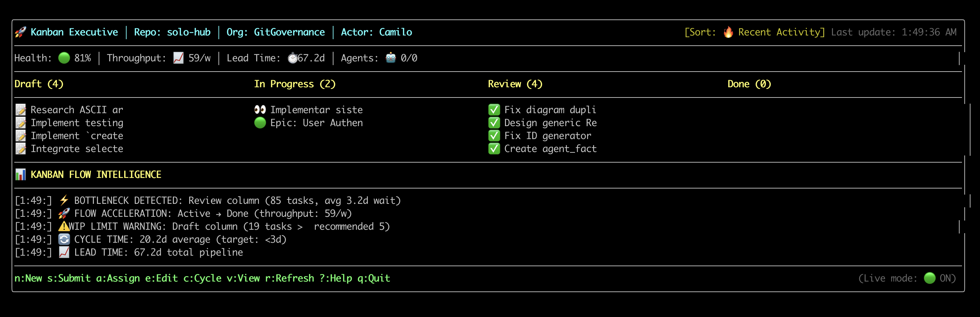This screenshot has width=980, height=317.
Task: Click the n:New shortcut in footer
Action: tap(28, 278)
